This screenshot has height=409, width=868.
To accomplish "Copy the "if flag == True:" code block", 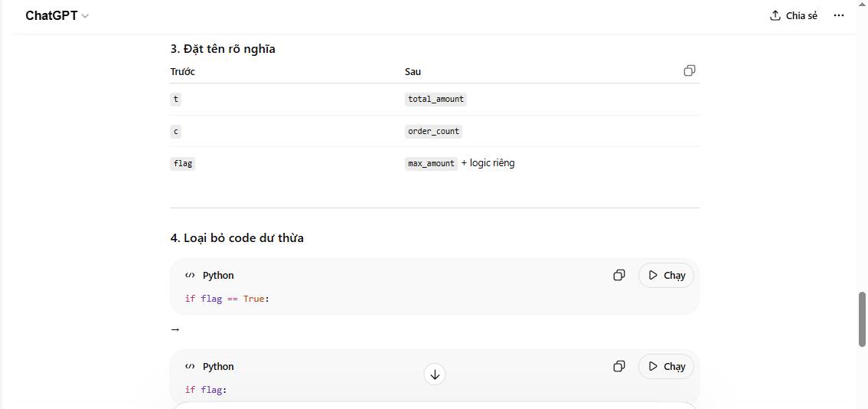I will (619, 275).
